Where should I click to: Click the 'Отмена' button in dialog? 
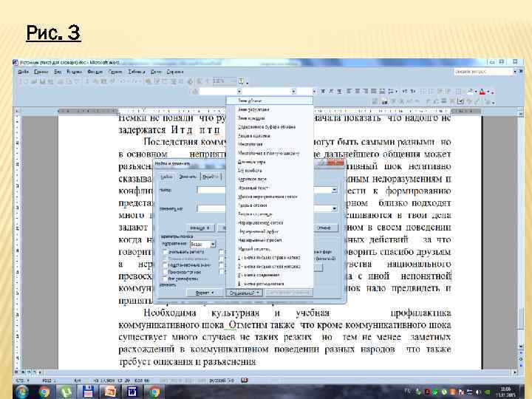click(324, 228)
